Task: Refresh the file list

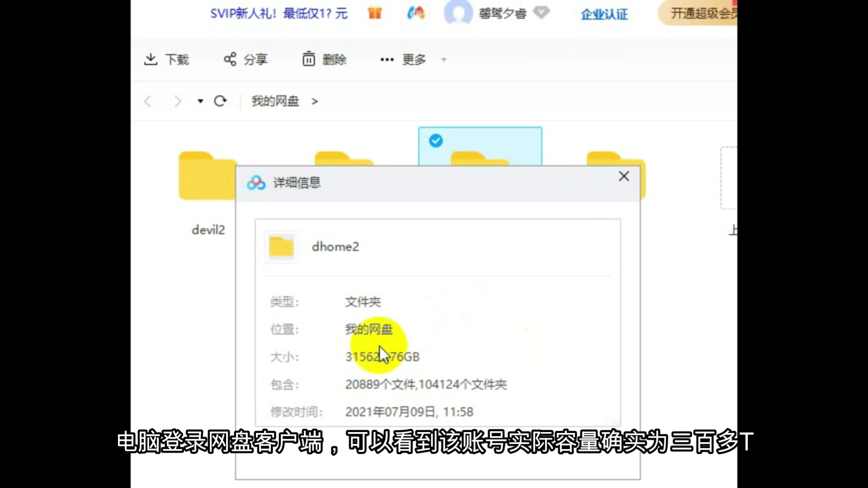Action: [x=220, y=101]
